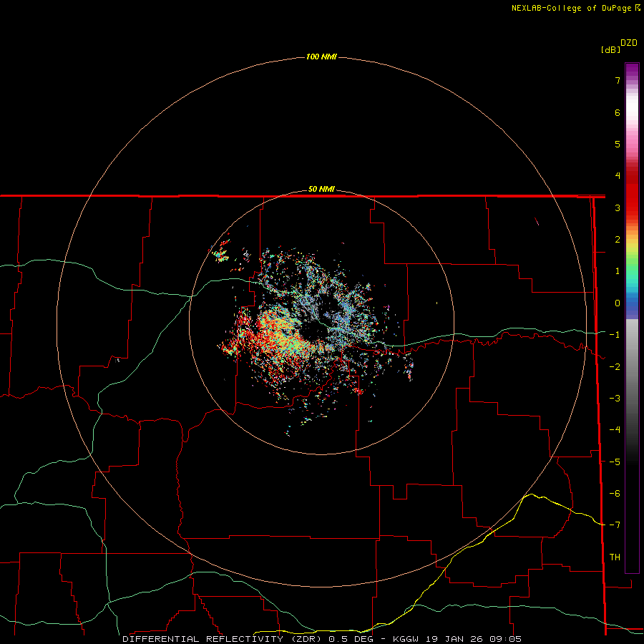644x644 pixels.
Task: Click the 3 value on color scale
Action: pyautogui.click(x=618, y=208)
